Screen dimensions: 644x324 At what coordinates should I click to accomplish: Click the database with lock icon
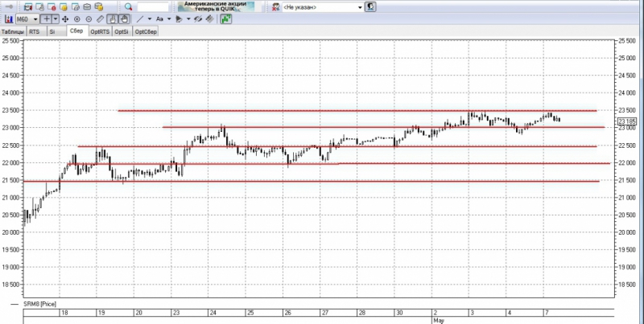tap(98, 7)
